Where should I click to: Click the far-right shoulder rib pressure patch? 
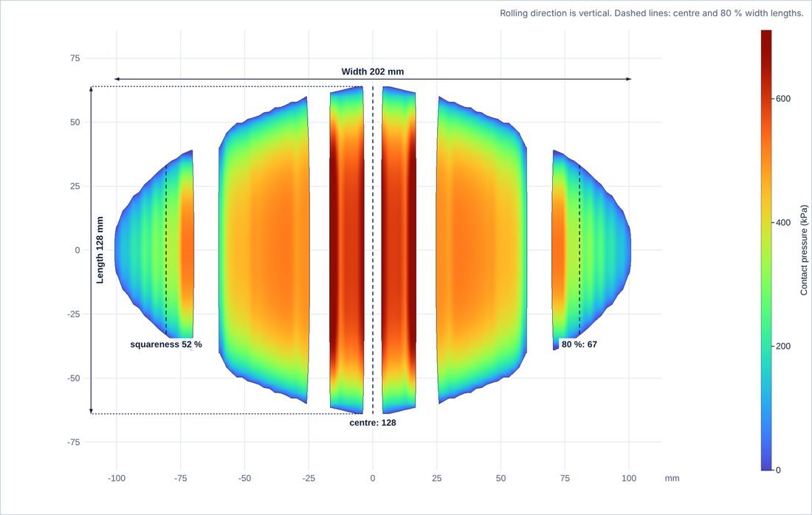[x=591, y=249]
